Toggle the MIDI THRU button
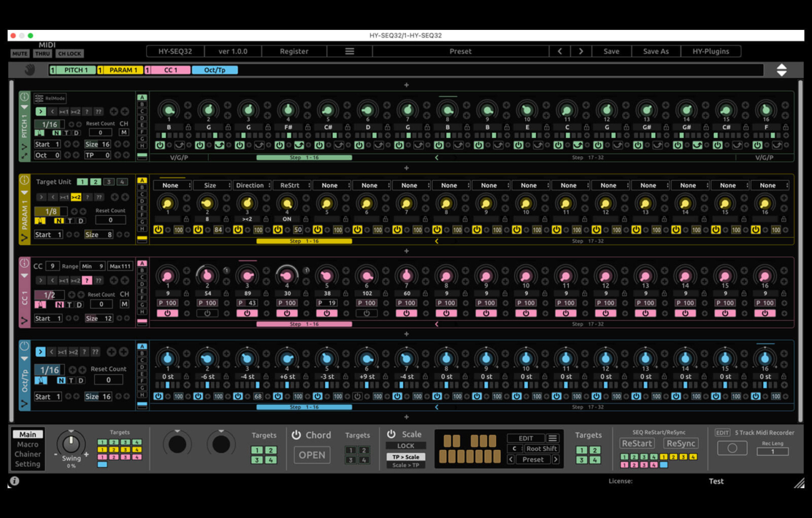Screen dimensions: 812x518 [x=42, y=54]
